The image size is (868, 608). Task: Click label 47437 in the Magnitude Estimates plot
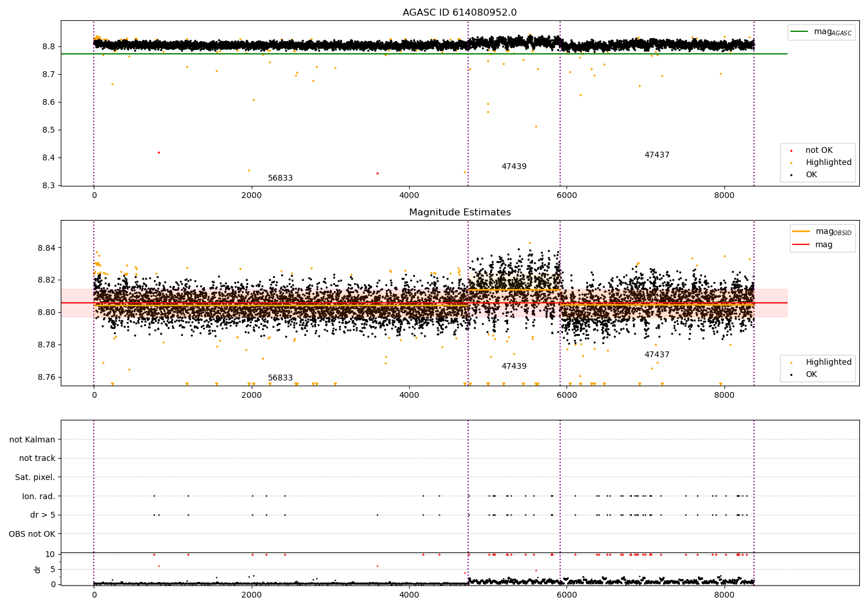(x=657, y=355)
